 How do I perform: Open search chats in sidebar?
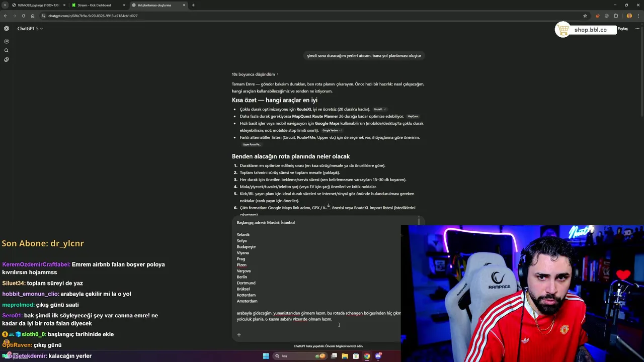tap(6, 50)
